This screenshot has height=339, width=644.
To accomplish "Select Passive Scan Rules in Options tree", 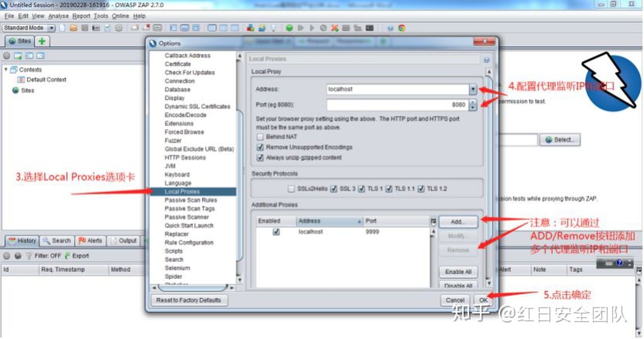I will pyautogui.click(x=191, y=200).
